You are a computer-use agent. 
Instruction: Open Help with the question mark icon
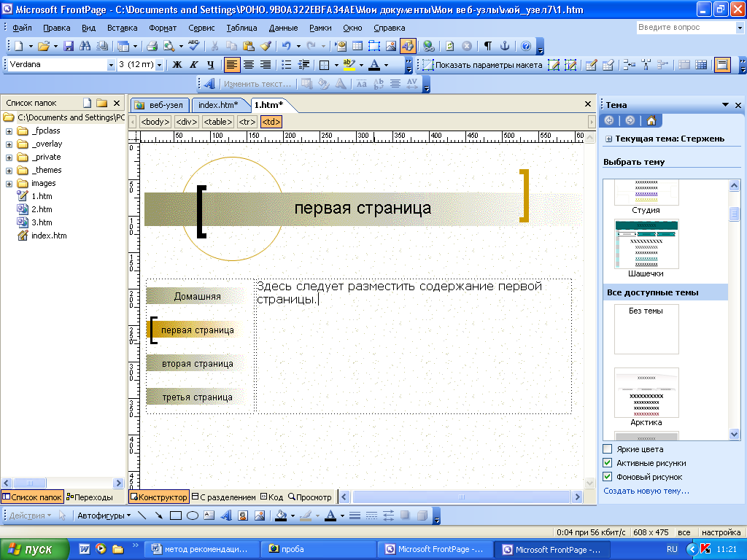(526, 46)
